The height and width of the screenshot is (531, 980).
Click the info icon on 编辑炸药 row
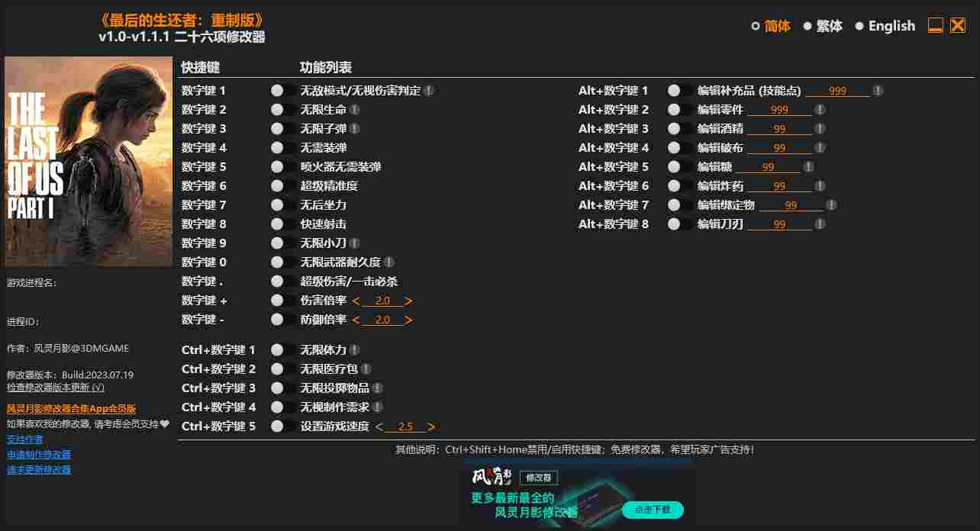click(x=820, y=186)
